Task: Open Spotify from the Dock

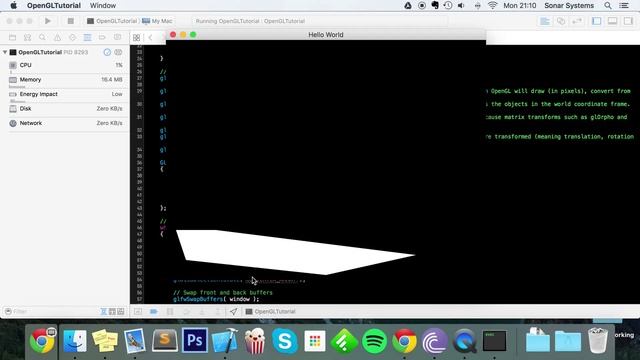Action: pos(374,341)
